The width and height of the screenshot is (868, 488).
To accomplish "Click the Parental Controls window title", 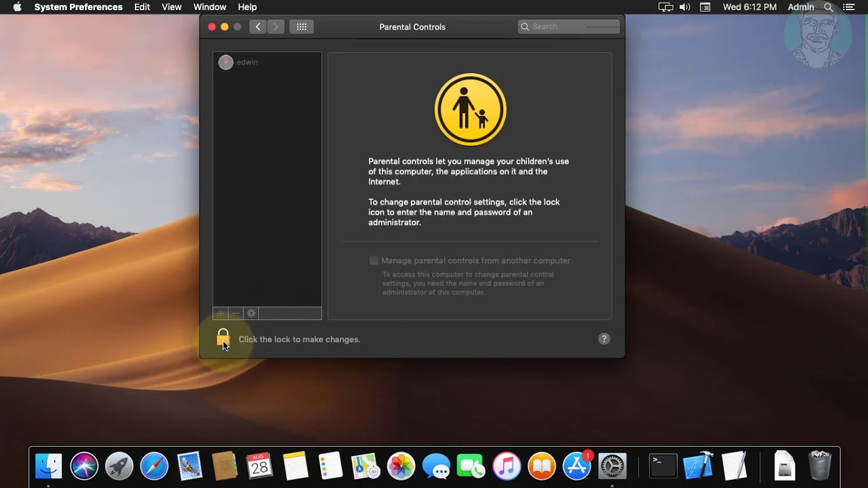I will click(x=412, y=27).
